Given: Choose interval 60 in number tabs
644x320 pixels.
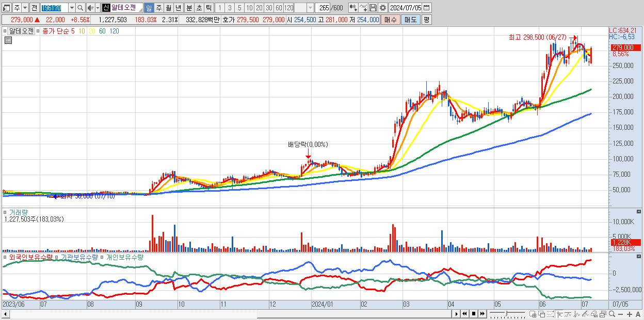Looking at the screenshot, I should [279, 8].
